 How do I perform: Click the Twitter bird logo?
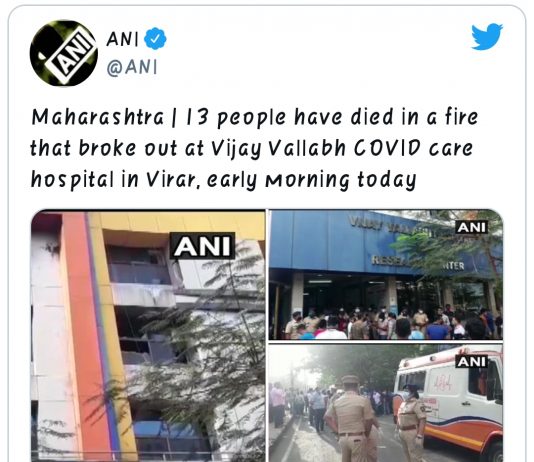[x=487, y=36]
